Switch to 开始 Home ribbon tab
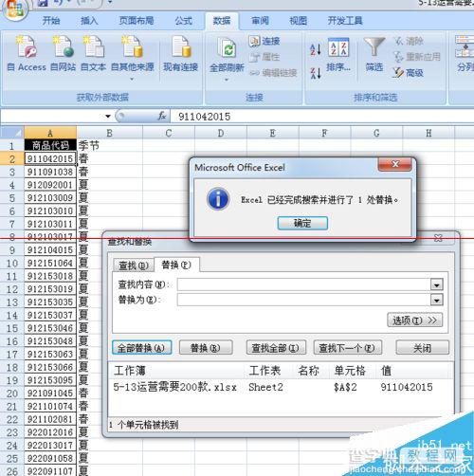The height and width of the screenshot is (476, 474). tap(51, 21)
